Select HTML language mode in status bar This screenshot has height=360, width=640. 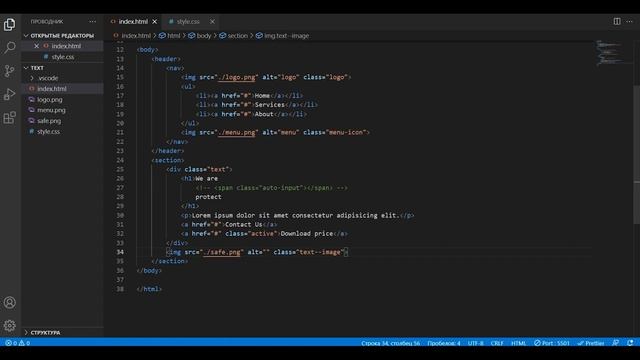pos(518,343)
